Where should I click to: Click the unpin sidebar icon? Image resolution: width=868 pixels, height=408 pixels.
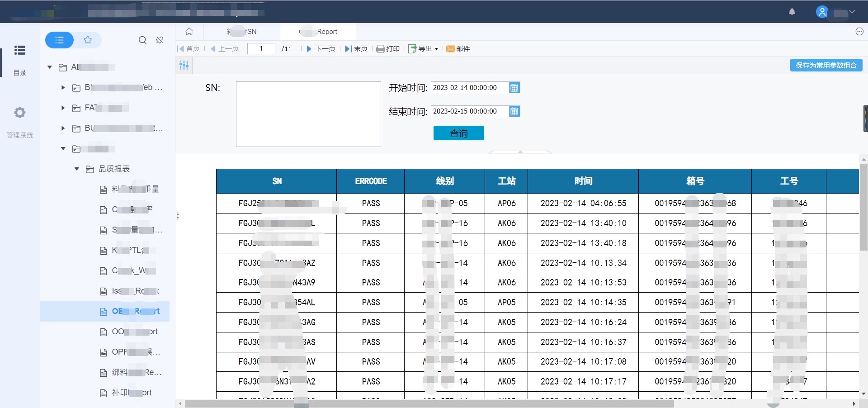pyautogui.click(x=160, y=40)
